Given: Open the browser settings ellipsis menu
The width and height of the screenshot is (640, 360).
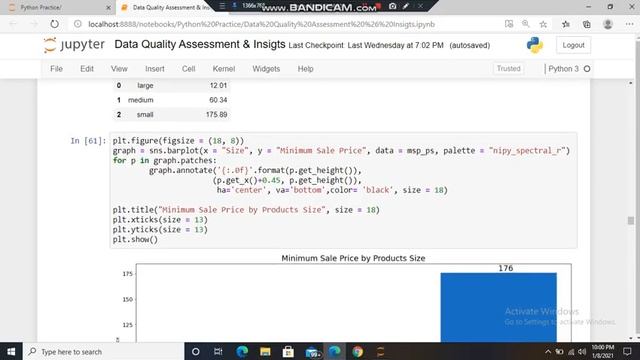Looking at the screenshot, I should (x=629, y=24).
